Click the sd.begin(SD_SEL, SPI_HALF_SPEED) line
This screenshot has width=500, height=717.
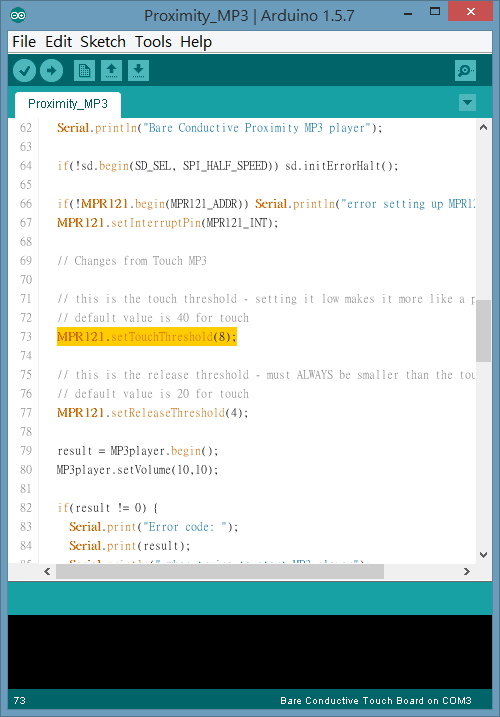[228, 166]
